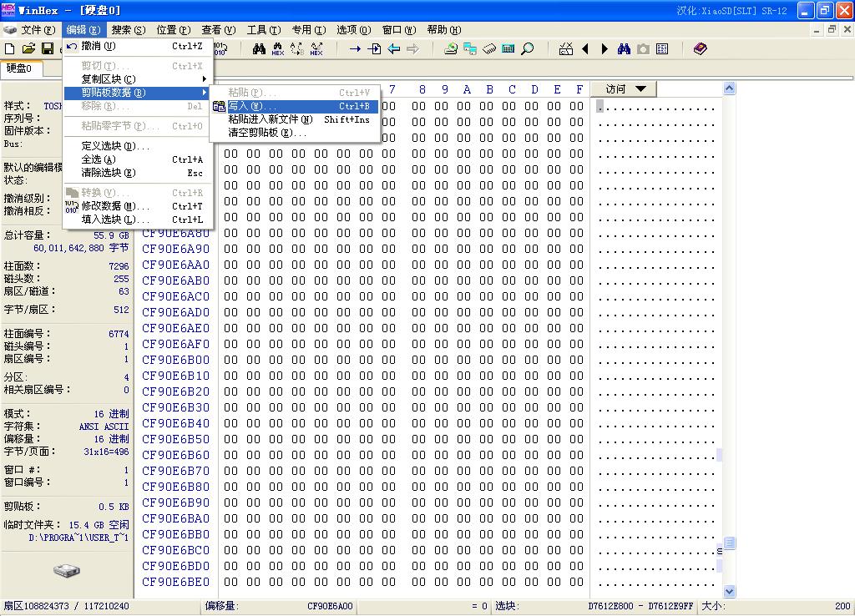This screenshot has height=616, width=855.
Task: Open the 工具(T) menu
Action: point(263,30)
